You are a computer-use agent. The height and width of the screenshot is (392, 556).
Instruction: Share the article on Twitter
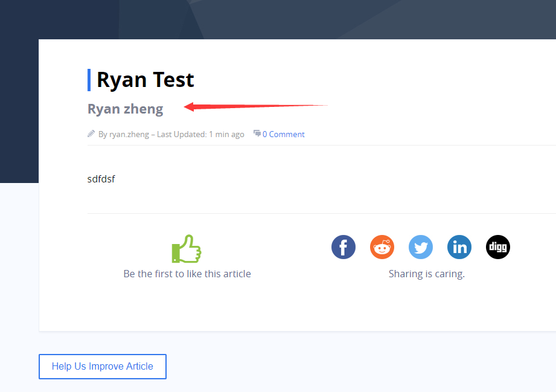421,247
